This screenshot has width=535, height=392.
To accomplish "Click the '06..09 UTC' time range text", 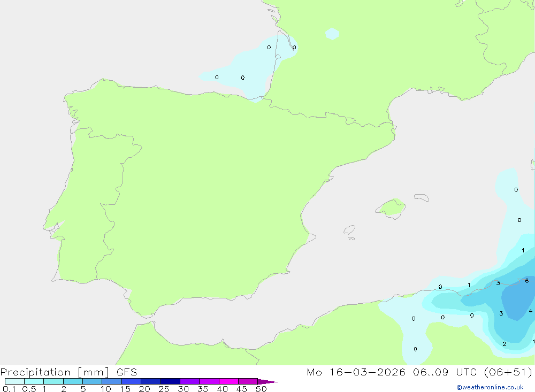I will [445, 372].
